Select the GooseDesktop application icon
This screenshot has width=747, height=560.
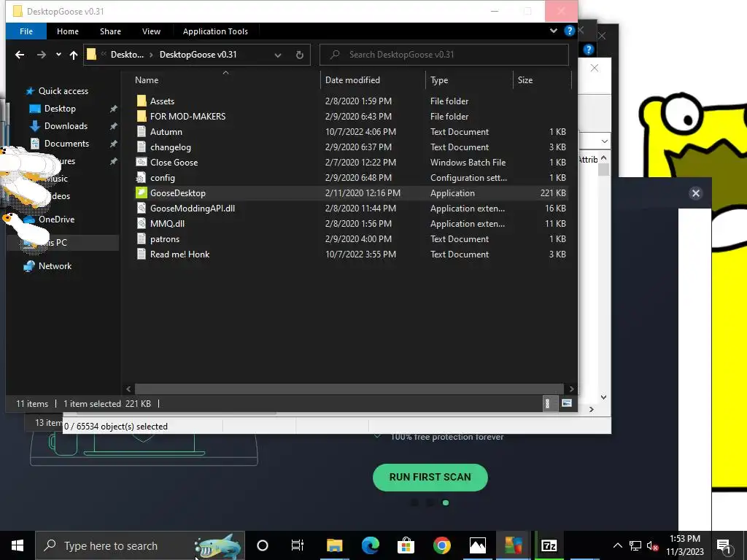tap(142, 192)
